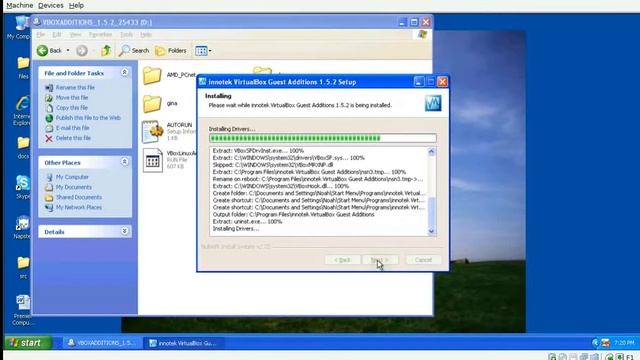
Task: Open Shared Documents link
Action: pyautogui.click(x=79, y=197)
